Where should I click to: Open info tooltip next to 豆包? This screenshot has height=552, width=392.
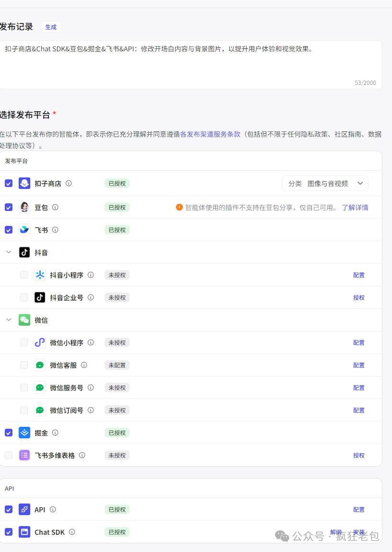(x=55, y=207)
